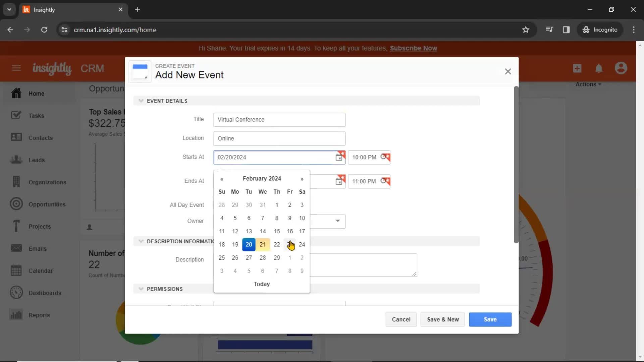Open Dashboards section in sidebar
644x362 pixels.
click(45, 293)
